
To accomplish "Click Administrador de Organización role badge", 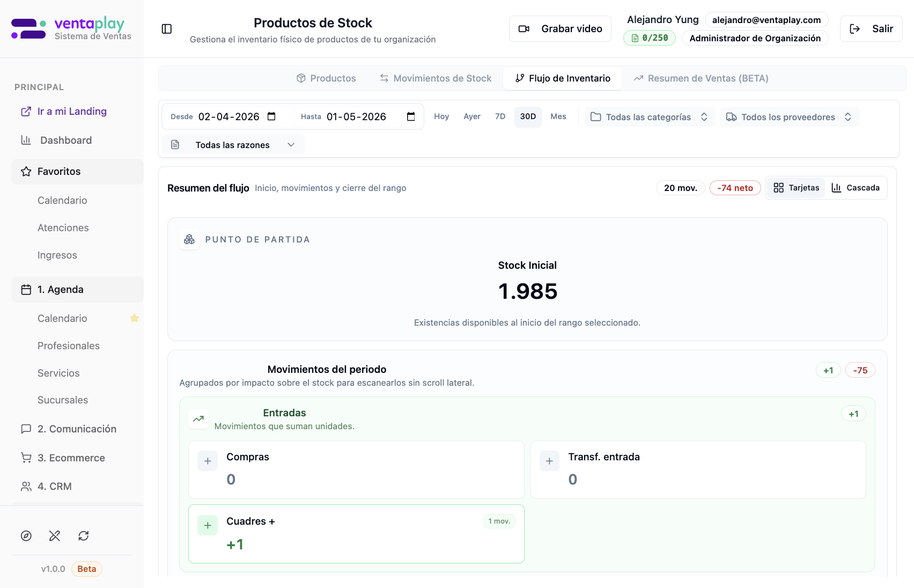I will tap(755, 38).
